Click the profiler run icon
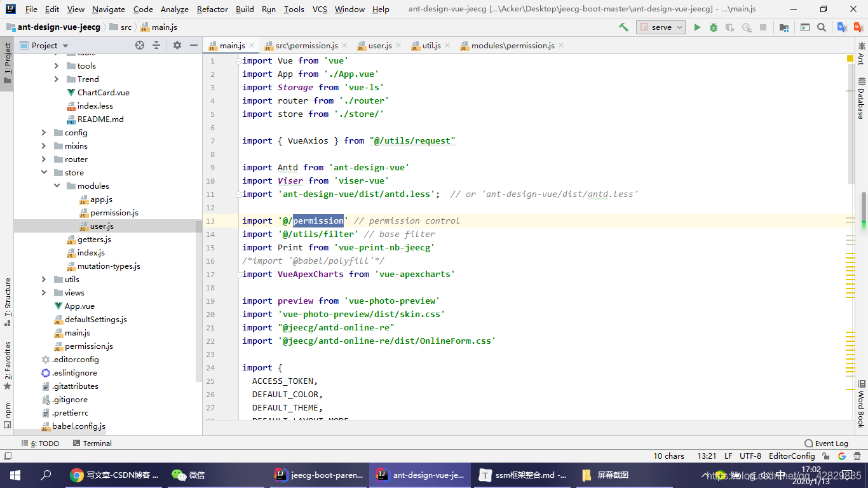The height and width of the screenshot is (488, 868). click(747, 27)
